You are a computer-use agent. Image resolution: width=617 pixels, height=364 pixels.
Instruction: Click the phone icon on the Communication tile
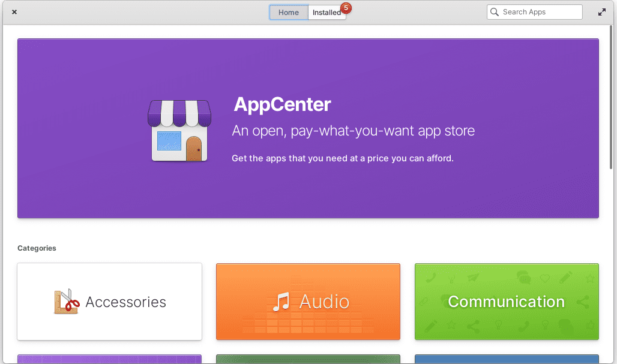[432, 277]
